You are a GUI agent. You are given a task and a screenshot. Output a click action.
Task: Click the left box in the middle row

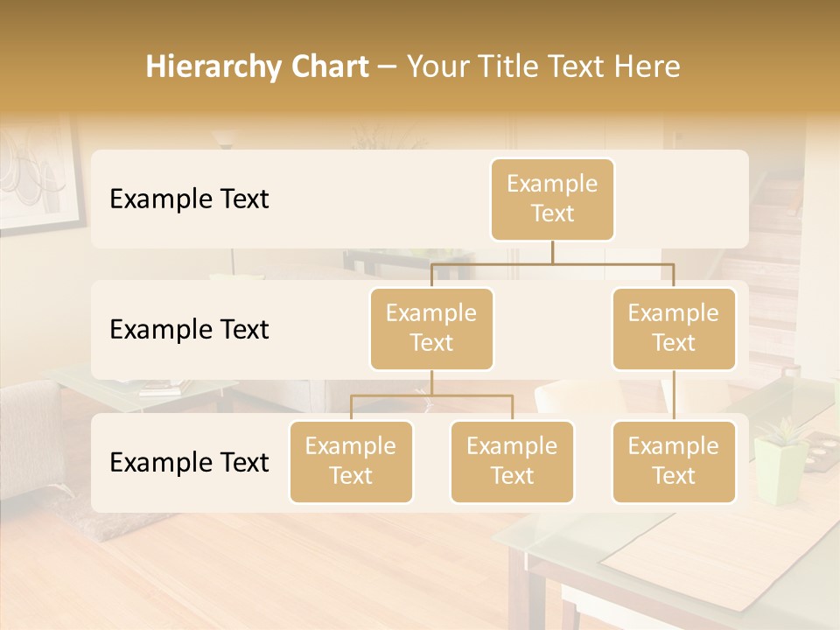(431, 328)
